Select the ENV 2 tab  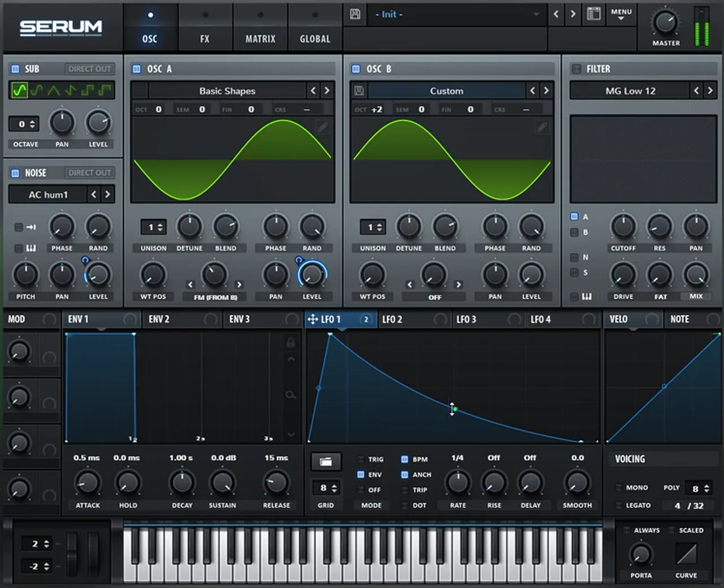181,319
